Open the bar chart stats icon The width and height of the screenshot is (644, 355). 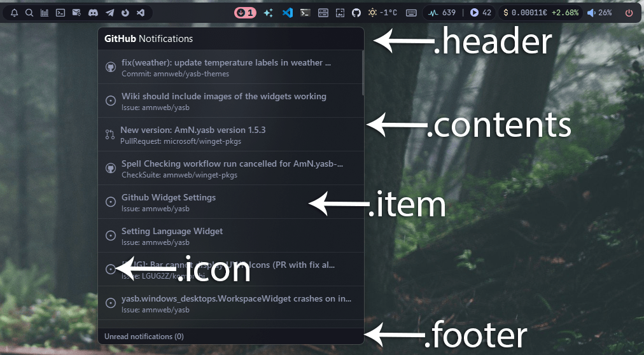[x=45, y=13]
